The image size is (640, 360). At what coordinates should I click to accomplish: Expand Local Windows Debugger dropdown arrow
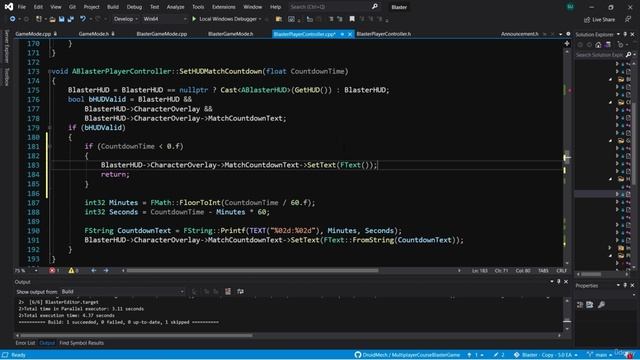click(260, 19)
